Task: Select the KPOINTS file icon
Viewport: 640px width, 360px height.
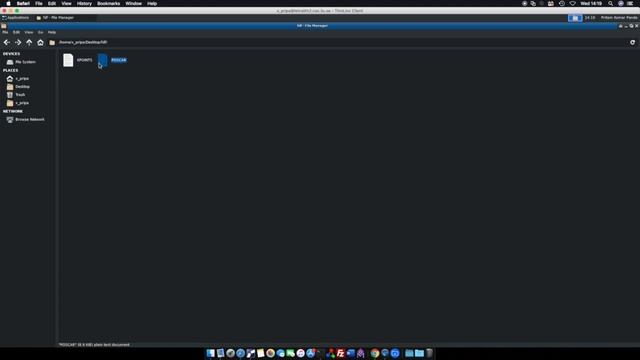Action: coord(68,60)
